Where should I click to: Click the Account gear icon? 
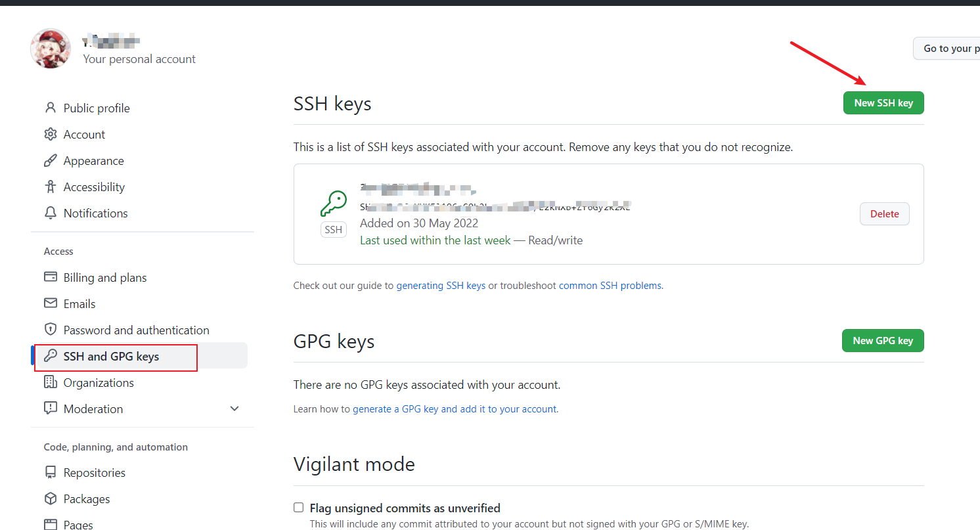tap(50, 134)
